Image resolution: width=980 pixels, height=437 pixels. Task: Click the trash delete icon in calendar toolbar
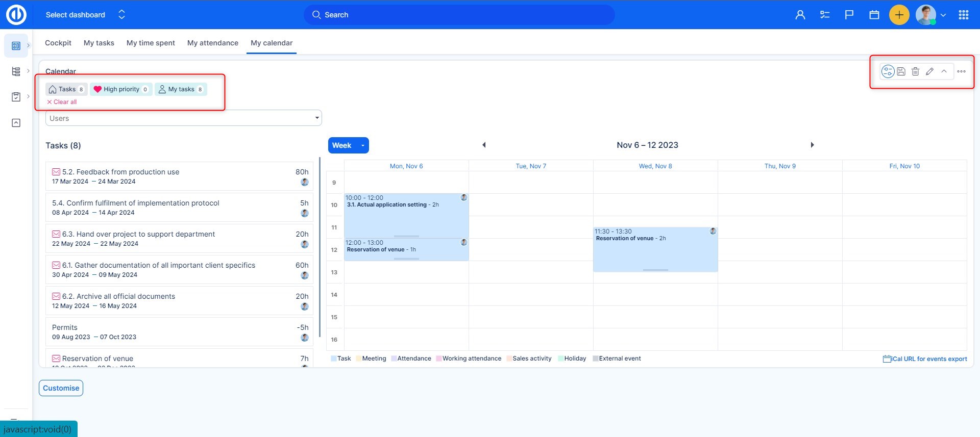click(915, 71)
